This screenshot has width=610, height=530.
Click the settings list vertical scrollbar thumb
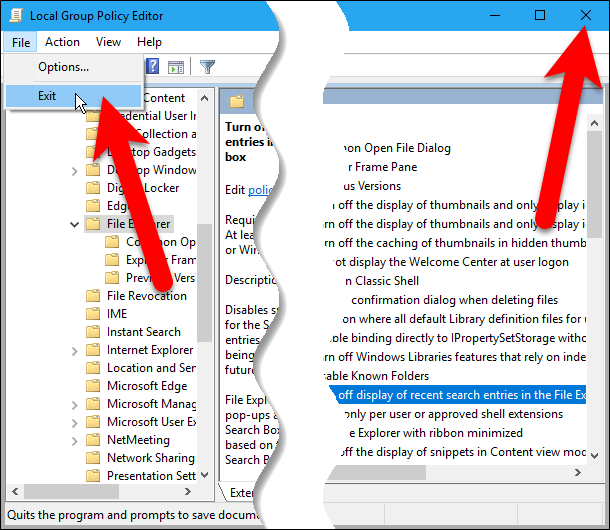(594, 185)
